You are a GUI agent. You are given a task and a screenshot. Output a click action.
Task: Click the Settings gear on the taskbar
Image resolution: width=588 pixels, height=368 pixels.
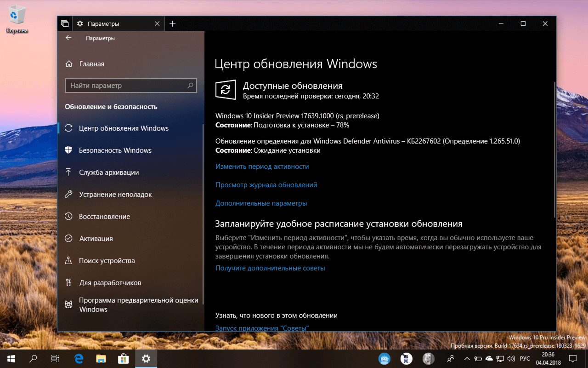coord(146,358)
